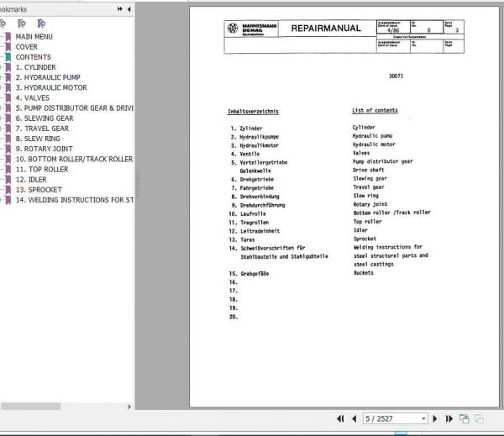Click the middle bookmark toolbar icon
The height and width of the screenshot is (436, 504).
tap(21, 24)
